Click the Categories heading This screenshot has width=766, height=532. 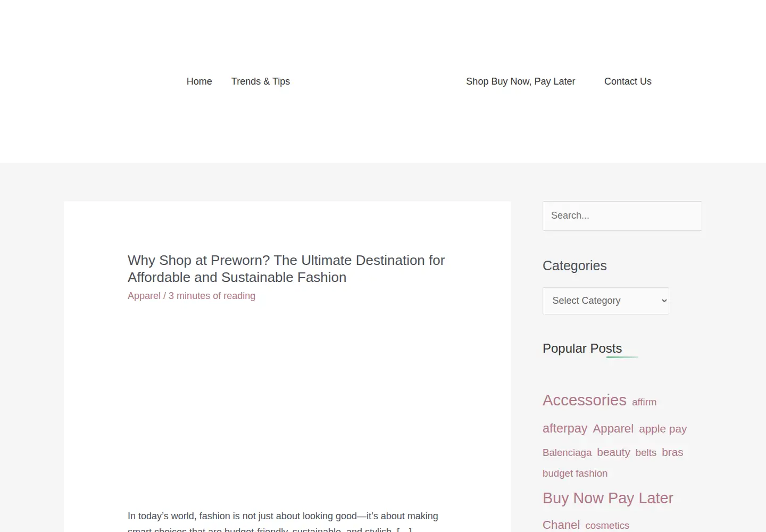point(574,265)
